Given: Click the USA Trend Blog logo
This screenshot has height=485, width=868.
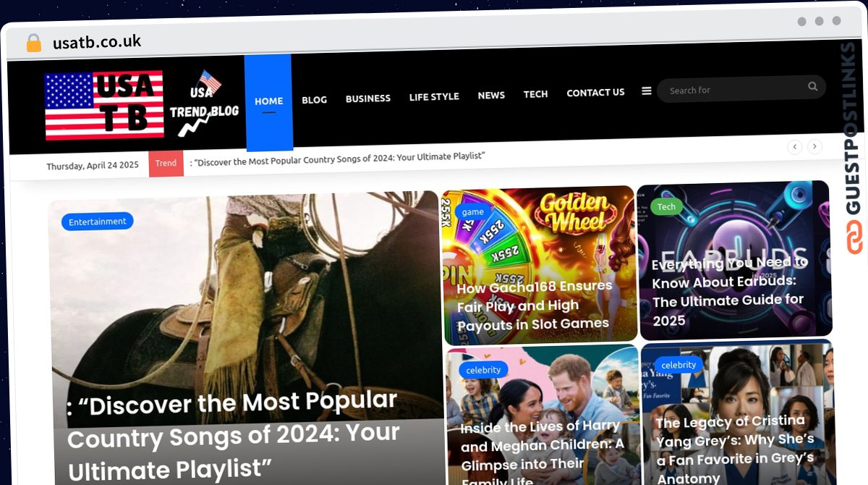Looking at the screenshot, I should (x=204, y=104).
